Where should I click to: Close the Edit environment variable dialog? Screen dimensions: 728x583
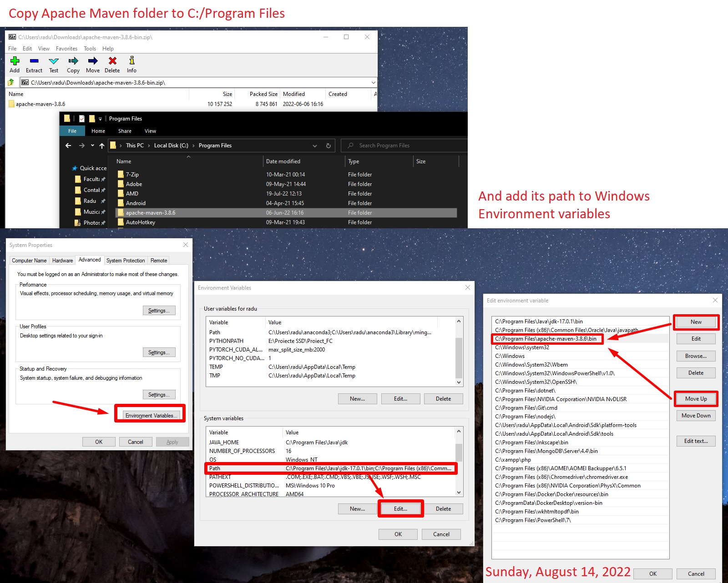(715, 300)
